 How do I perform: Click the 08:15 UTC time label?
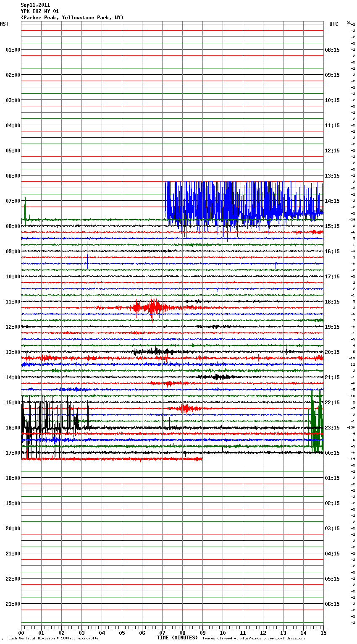click(x=332, y=50)
